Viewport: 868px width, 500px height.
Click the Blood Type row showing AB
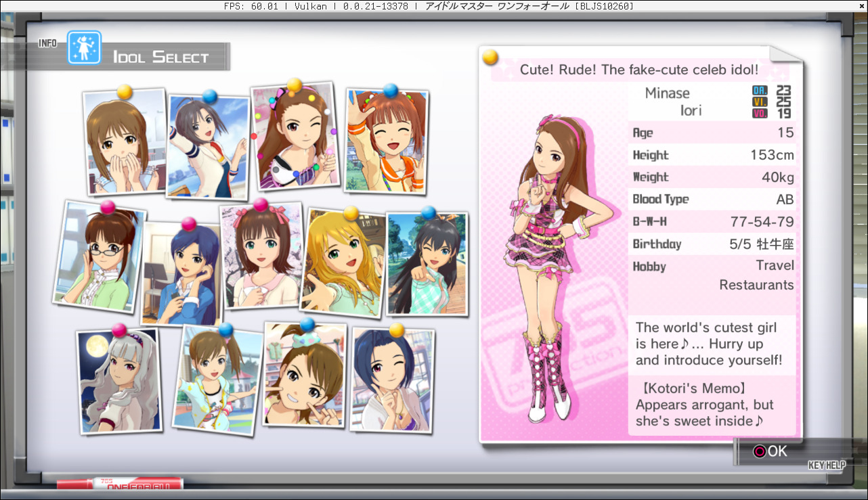(x=713, y=200)
